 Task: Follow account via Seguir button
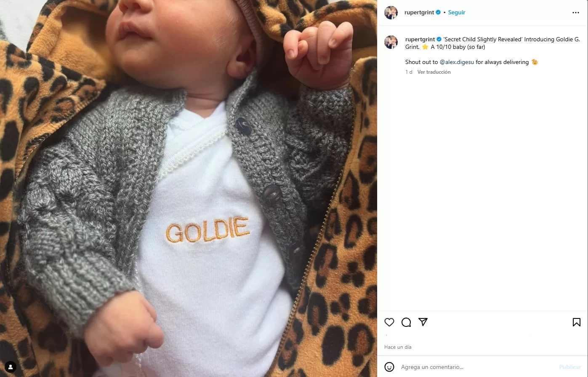tap(457, 13)
